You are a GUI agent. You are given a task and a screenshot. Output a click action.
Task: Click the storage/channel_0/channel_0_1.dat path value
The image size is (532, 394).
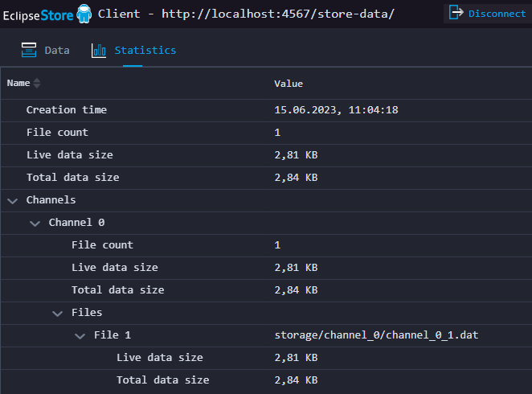point(376,335)
